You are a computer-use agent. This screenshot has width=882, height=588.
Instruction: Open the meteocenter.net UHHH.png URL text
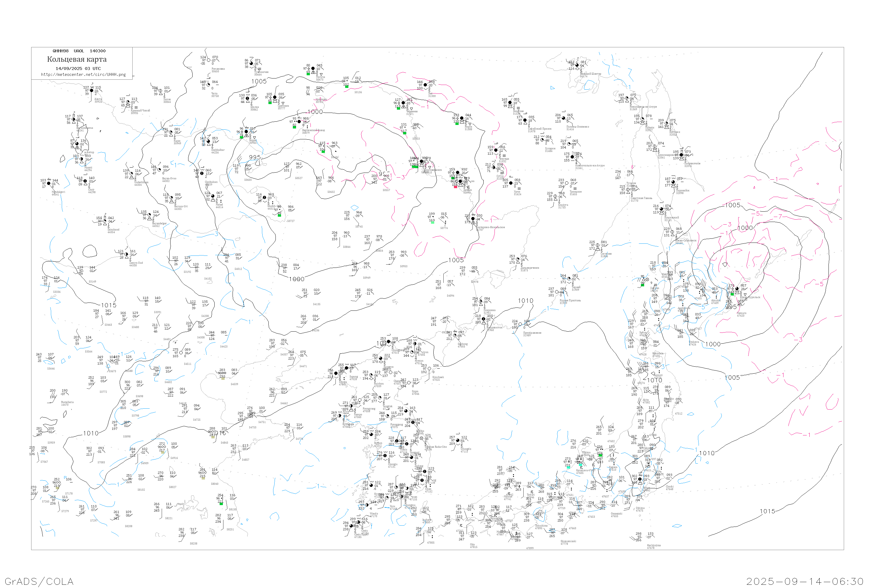click(x=83, y=75)
